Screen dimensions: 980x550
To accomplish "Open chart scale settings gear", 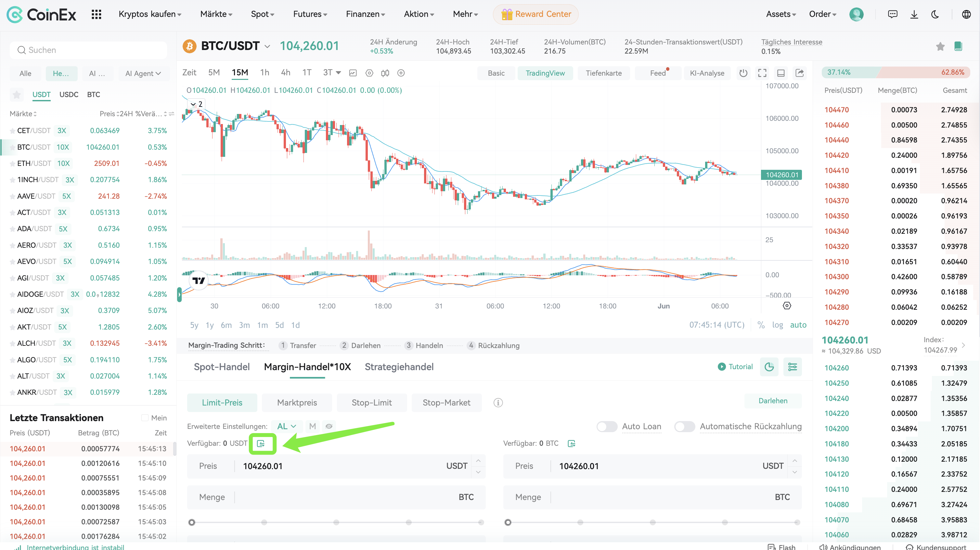I will 787,306.
